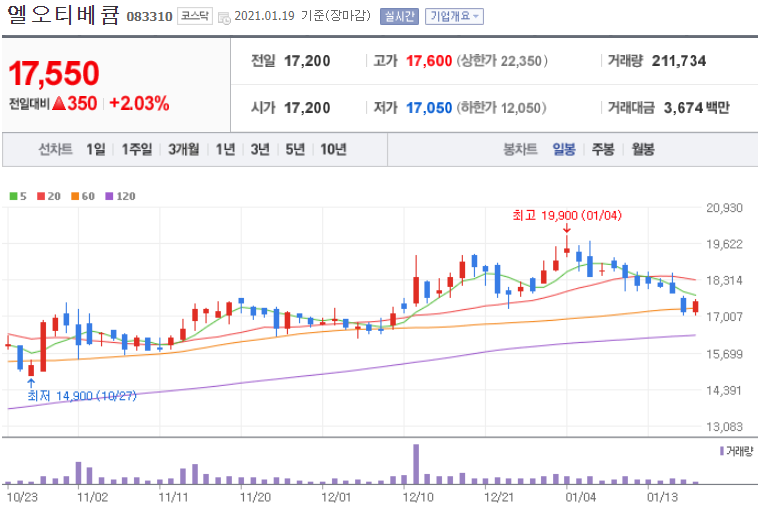Switch to the 월봉 monthly candle chart
Screen dimensions: 758x509
point(643,149)
